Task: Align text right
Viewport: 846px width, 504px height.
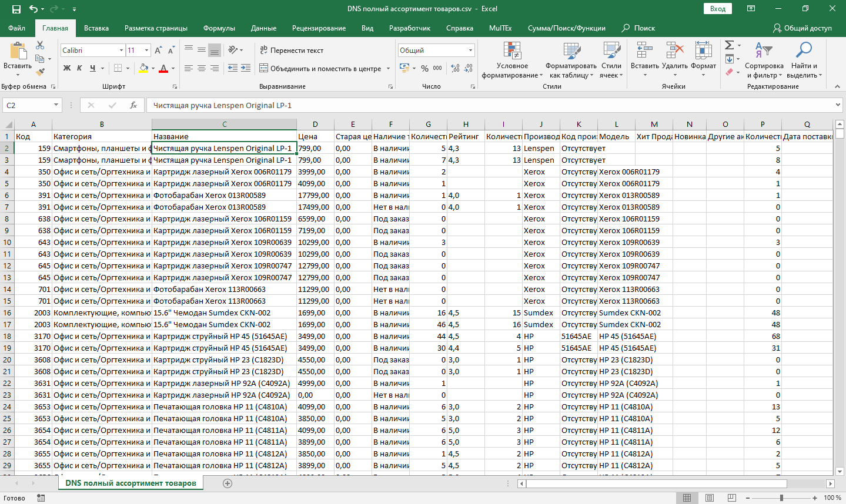Action: 215,68
